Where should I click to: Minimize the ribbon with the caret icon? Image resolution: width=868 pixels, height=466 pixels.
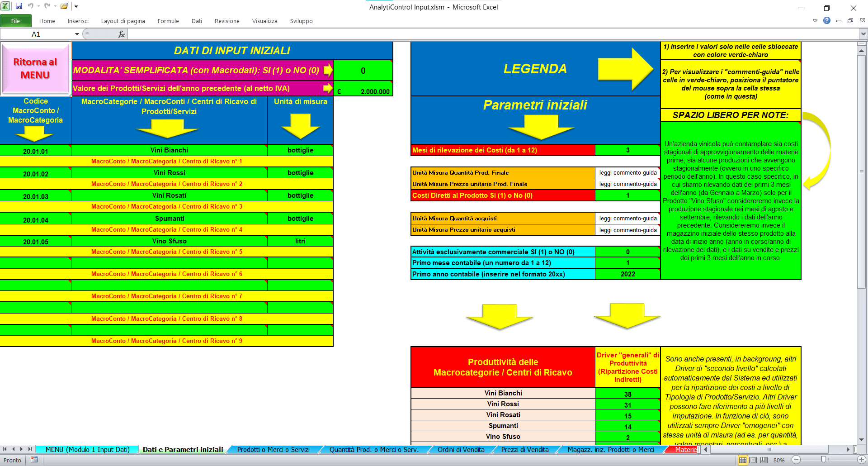click(x=815, y=20)
